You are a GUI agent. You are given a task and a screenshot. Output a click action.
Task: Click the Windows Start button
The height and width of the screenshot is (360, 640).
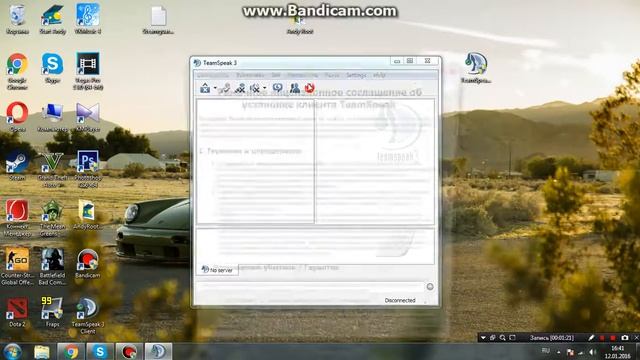(13, 351)
